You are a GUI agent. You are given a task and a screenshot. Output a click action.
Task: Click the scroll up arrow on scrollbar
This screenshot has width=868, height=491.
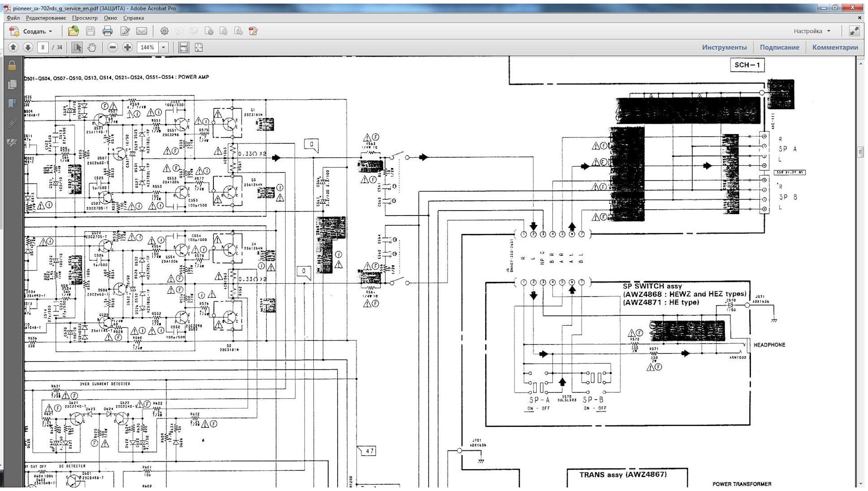coord(860,63)
